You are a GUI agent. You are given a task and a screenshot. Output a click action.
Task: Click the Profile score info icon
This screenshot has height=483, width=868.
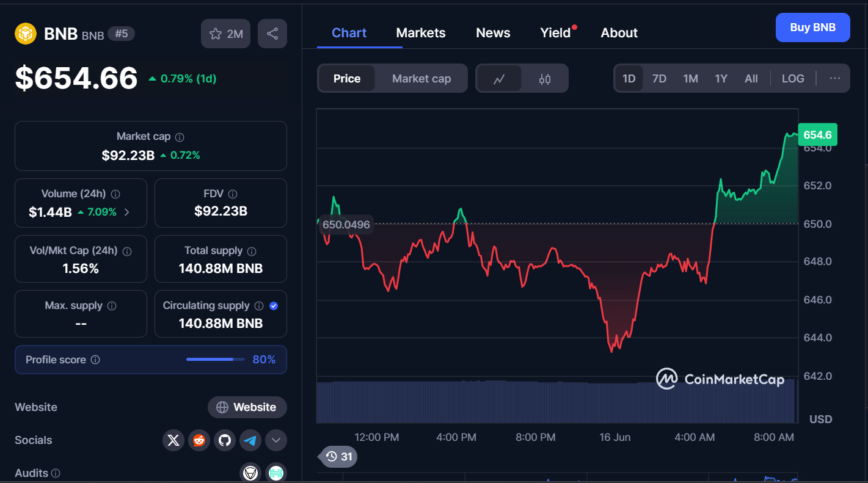click(95, 360)
